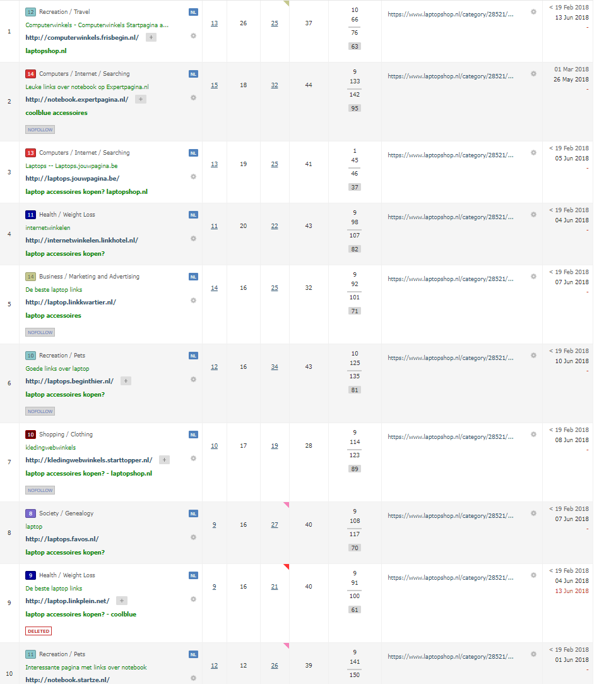Open the http://laptops.jouwpagina.be/ link

click(72, 178)
